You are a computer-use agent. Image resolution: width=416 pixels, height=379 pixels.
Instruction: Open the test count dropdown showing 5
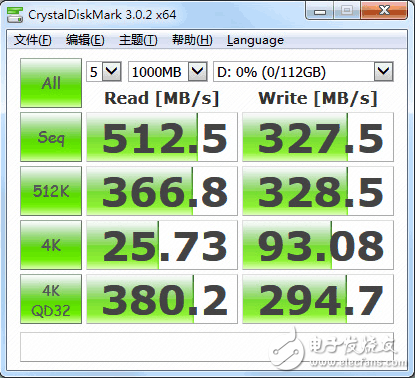click(x=104, y=72)
